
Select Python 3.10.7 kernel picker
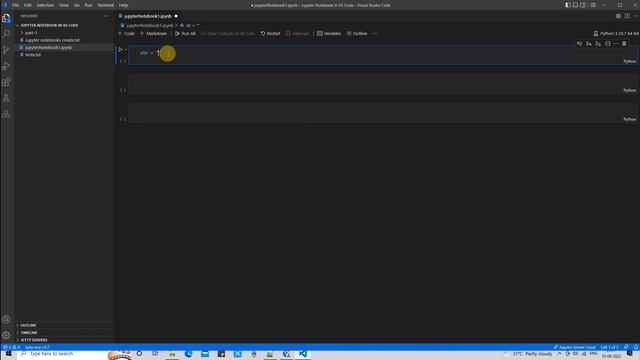click(616, 33)
